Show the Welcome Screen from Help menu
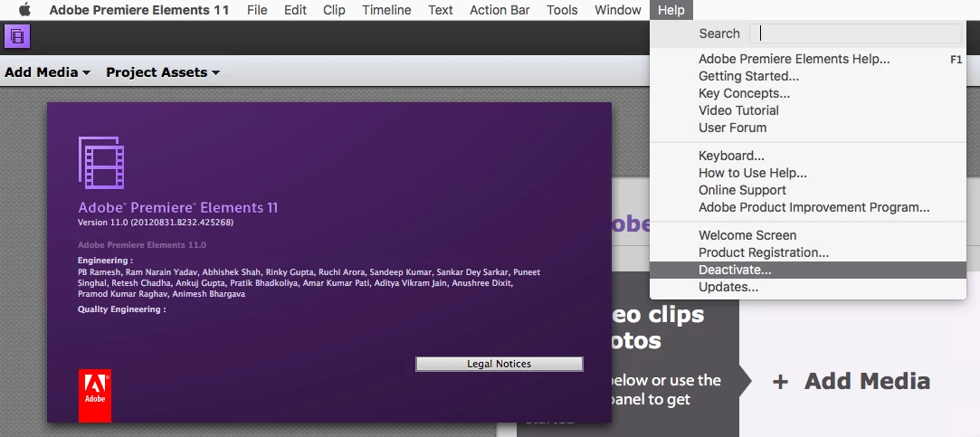This screenshot has height=437, width=980. pyautogui.click(x=808, y=236)
